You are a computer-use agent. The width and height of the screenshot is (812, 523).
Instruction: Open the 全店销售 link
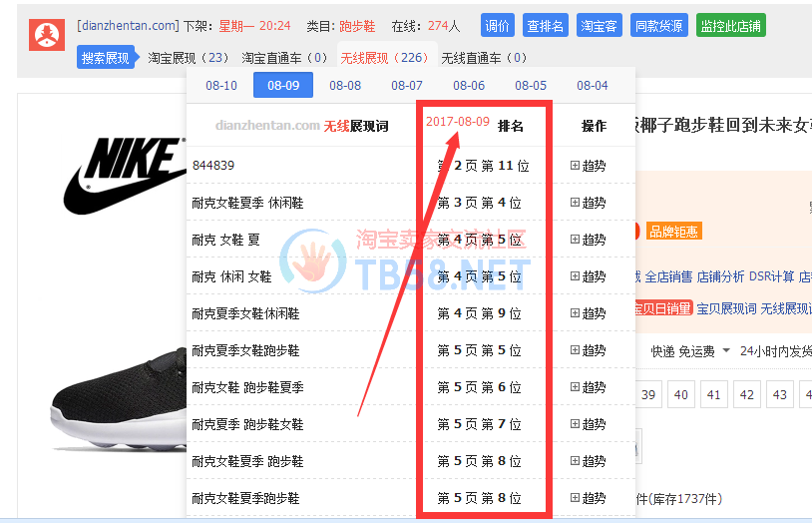668,276
